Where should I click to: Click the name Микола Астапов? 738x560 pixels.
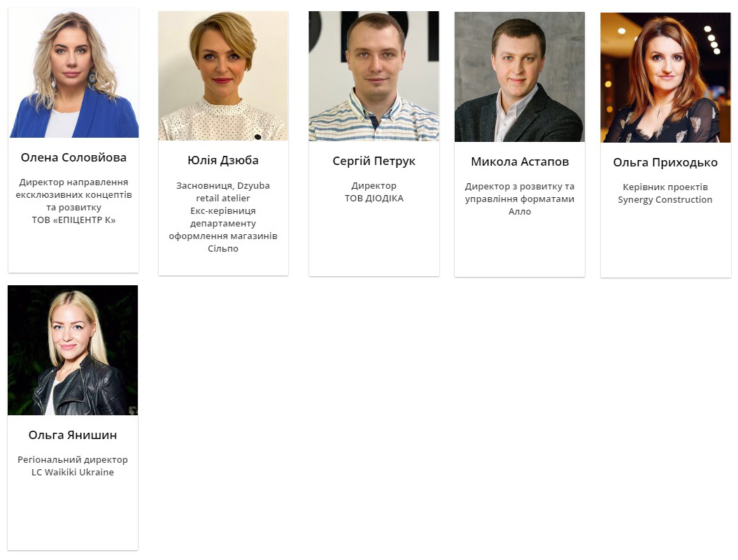(x=520, y=161)
